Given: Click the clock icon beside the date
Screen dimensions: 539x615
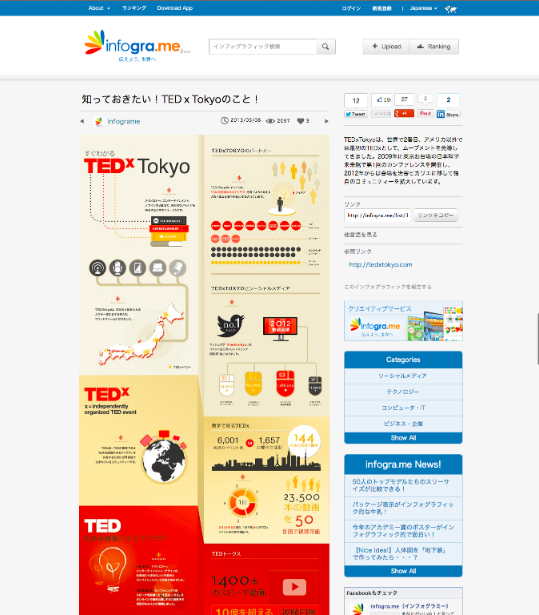Looking at the screenshot, I should (224, 120).
